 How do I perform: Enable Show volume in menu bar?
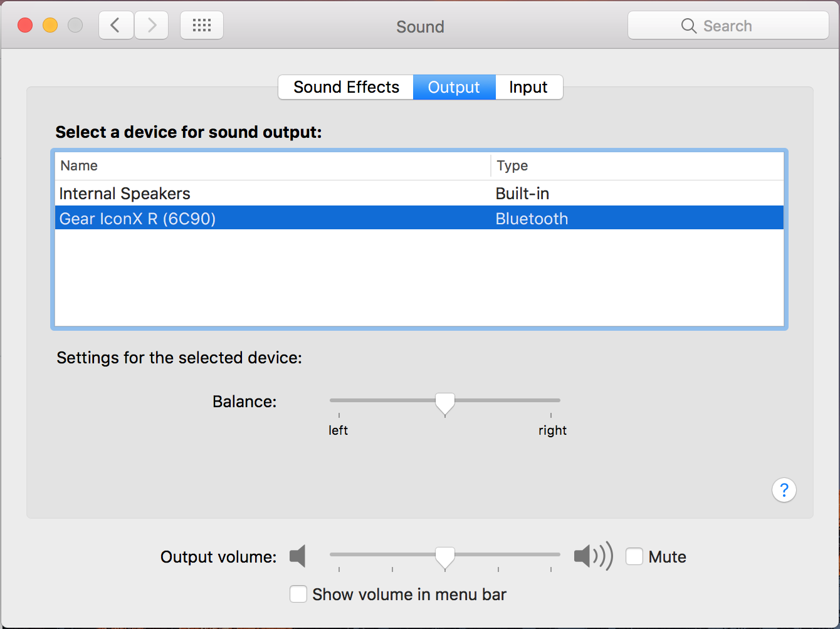(298, 594)
